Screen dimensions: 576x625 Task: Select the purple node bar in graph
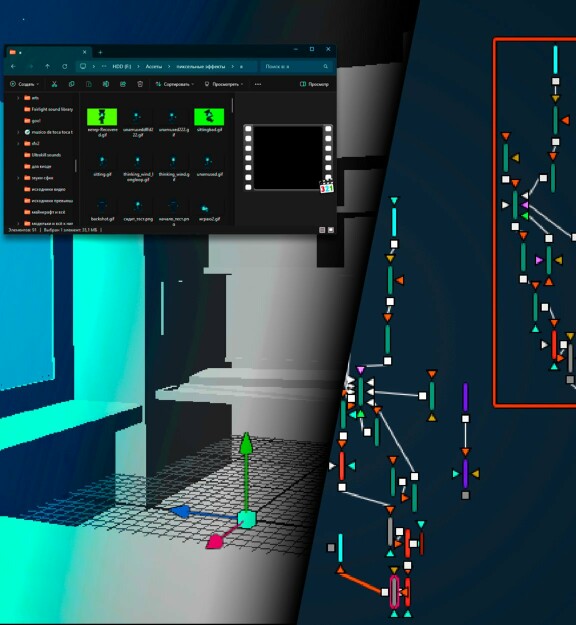pos(465,397)
